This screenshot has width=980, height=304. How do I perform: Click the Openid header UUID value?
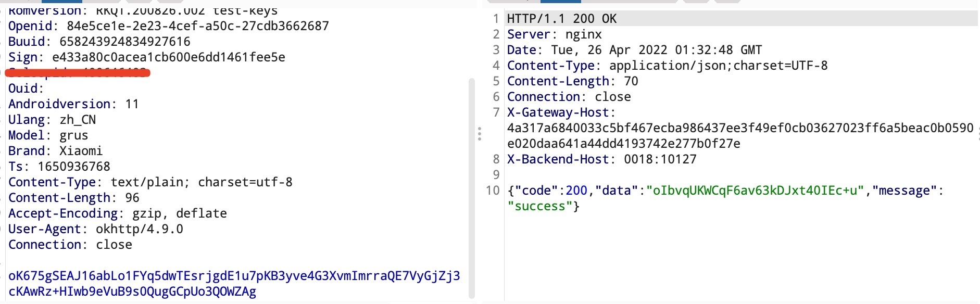[197, 26]
